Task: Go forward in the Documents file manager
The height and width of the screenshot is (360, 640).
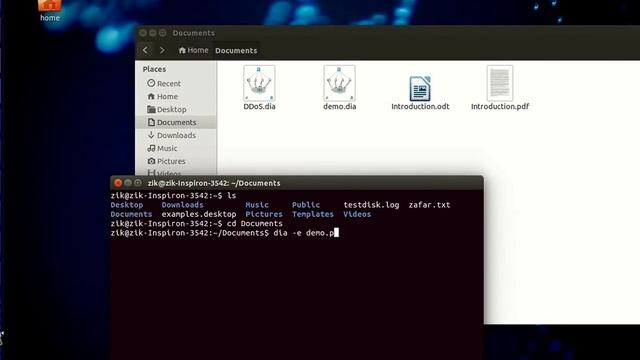Action: tap(162, 50)
